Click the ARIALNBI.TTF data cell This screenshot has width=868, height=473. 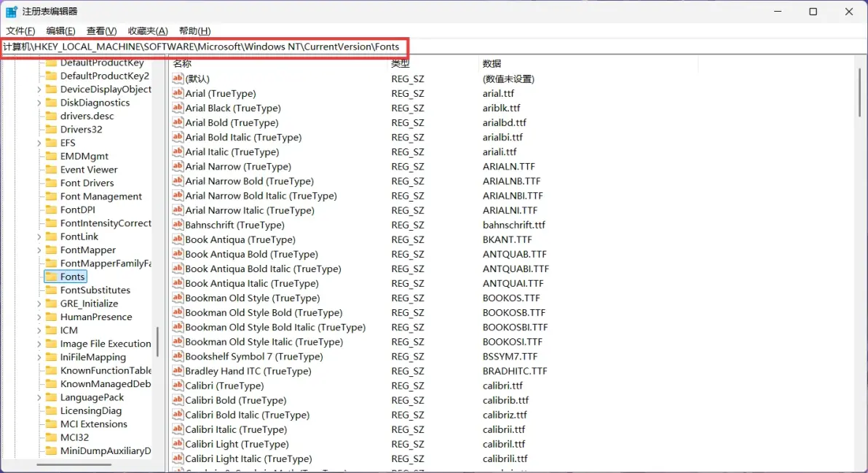click(513, 195)
